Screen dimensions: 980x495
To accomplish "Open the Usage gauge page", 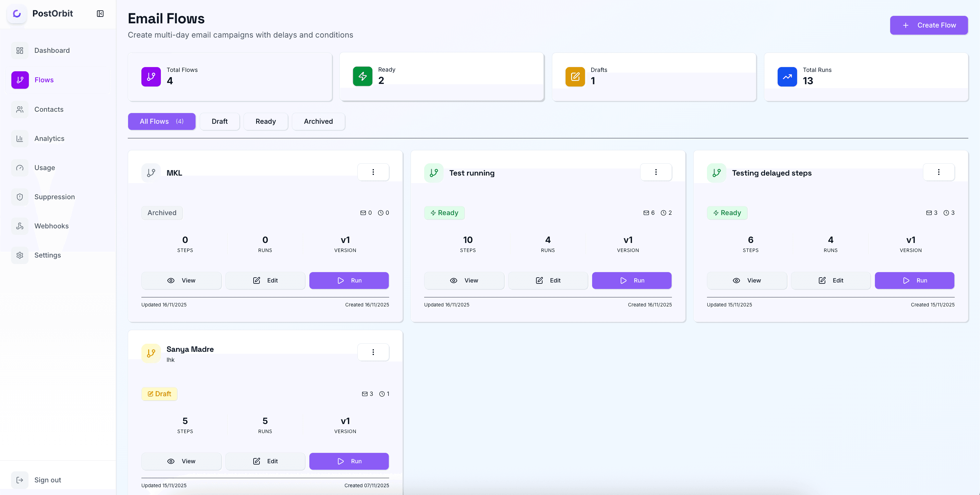I will 20,168.
